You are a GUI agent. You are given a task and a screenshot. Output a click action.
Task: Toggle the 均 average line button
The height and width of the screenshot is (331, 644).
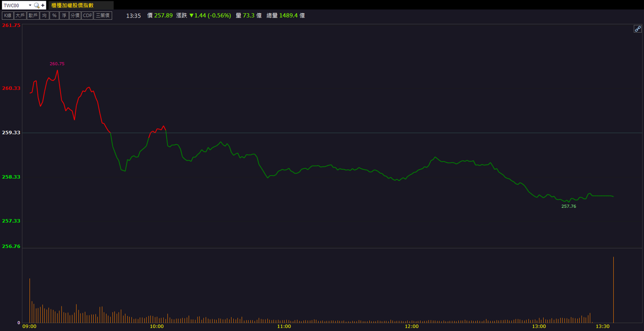(44, 16)
